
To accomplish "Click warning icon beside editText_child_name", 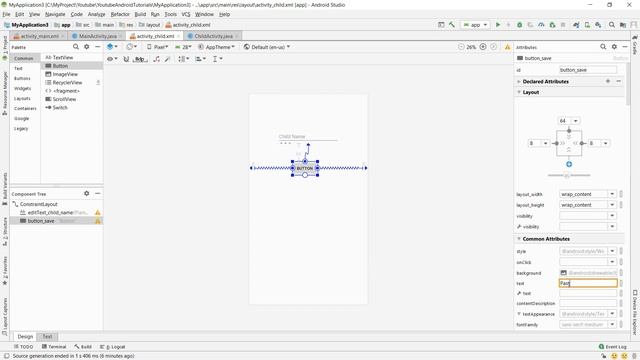I will click(x=98, y=212).
